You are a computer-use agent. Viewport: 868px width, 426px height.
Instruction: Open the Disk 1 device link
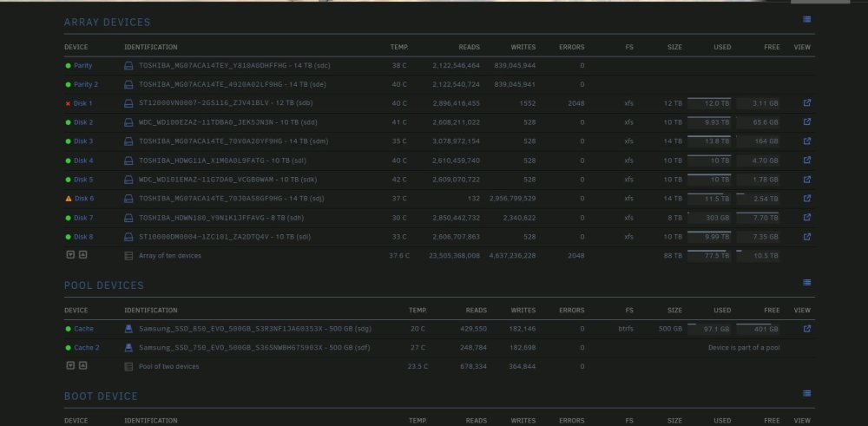[x=83, y=103]
